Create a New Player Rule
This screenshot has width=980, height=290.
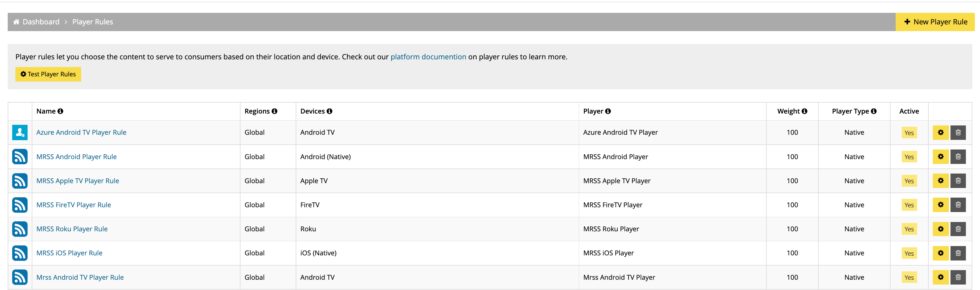[935, 22]
